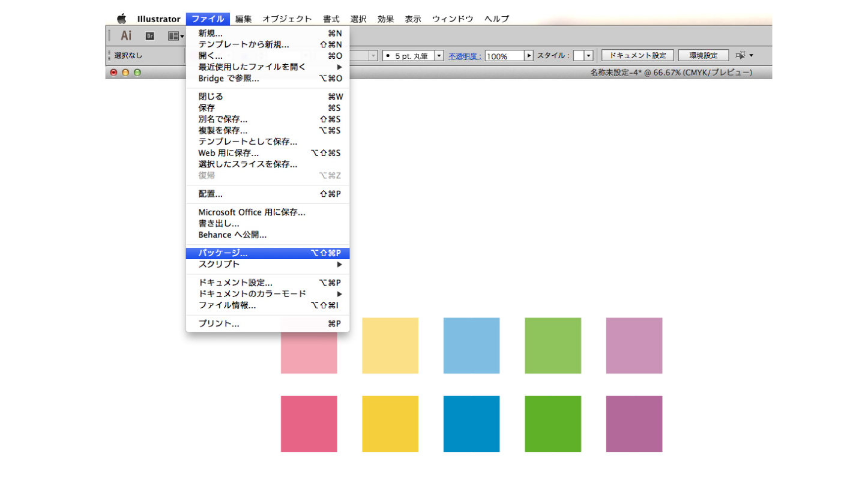
Task: Choose ドキュメント設定... in file menu
Action: 268,283
